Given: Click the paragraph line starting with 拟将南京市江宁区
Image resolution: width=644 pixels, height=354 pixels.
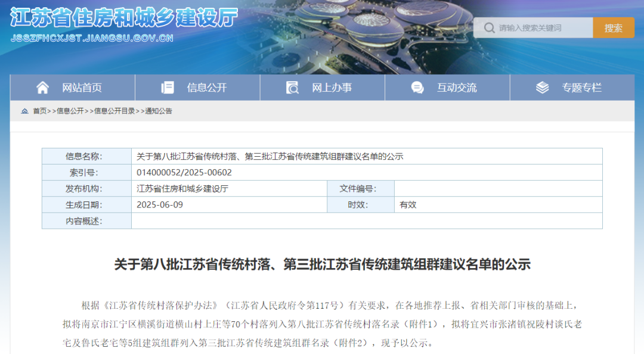Looking at the screenshot, I should [323, 324].
